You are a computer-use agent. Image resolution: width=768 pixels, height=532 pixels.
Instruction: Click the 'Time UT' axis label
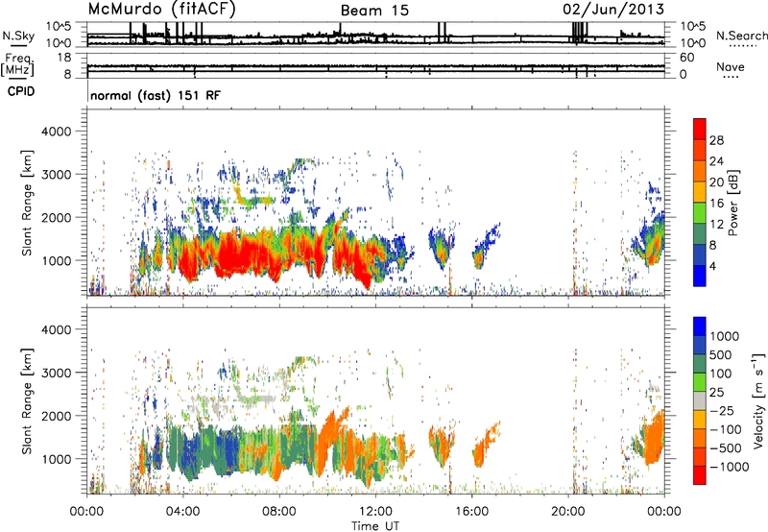tap(375, 525)
